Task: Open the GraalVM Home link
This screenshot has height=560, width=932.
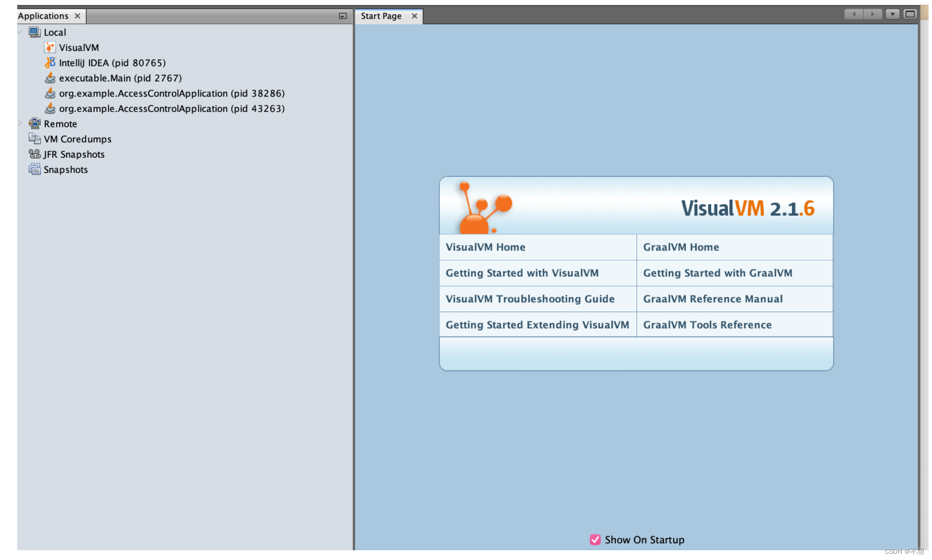Action: (x=681, y=247)
